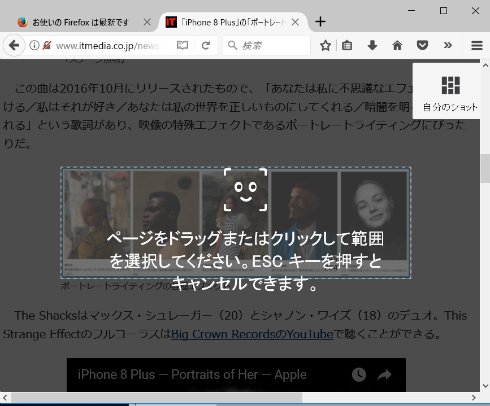Click the vertical scrollbar thumb

(x=485, y=168)
